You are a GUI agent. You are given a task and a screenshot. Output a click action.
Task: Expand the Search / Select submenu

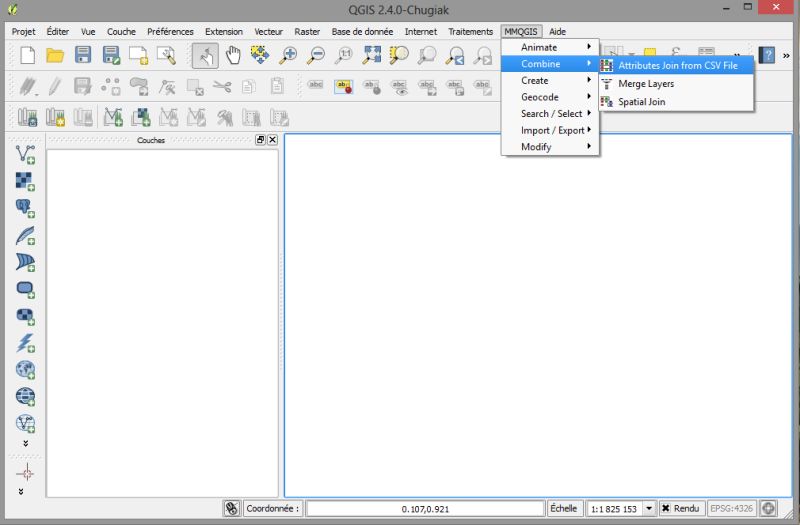pyautogui.click(x=550, y=114)
